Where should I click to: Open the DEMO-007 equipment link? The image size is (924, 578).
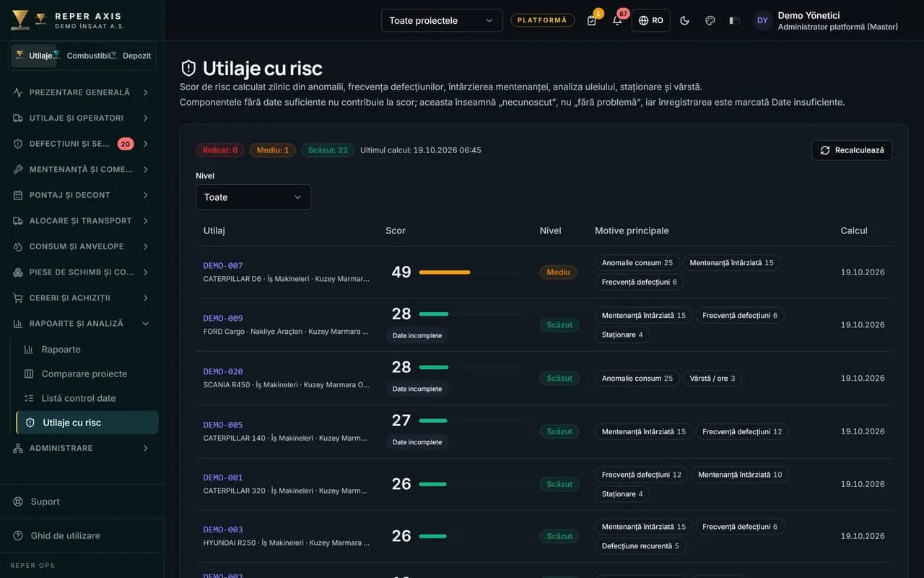(223, 265)
